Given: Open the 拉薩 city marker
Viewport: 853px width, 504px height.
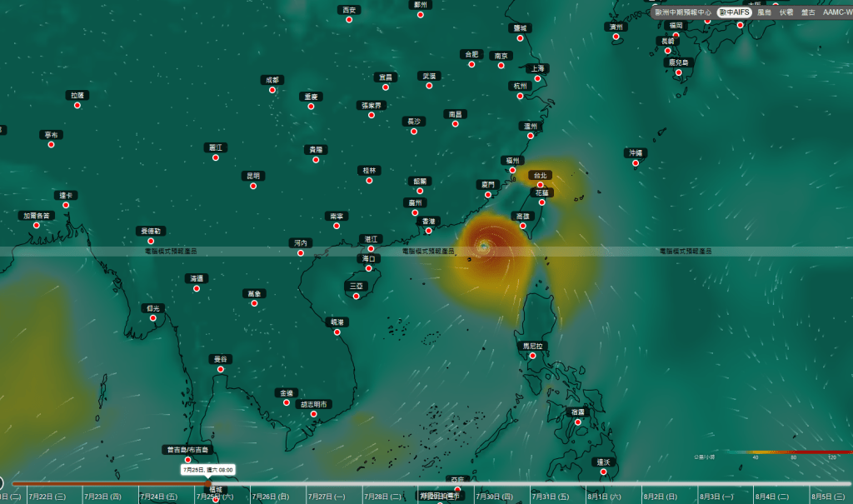Looking at the screenshot, I should point(77,104).
